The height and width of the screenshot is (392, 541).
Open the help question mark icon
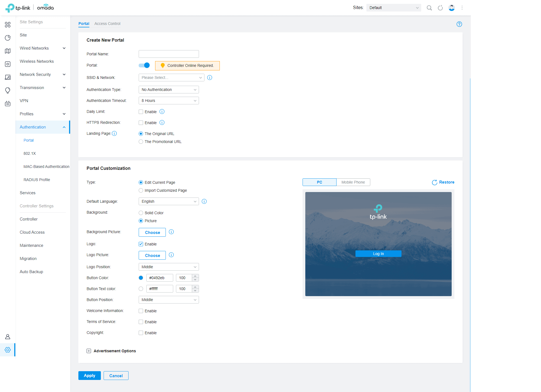[459, 24]
